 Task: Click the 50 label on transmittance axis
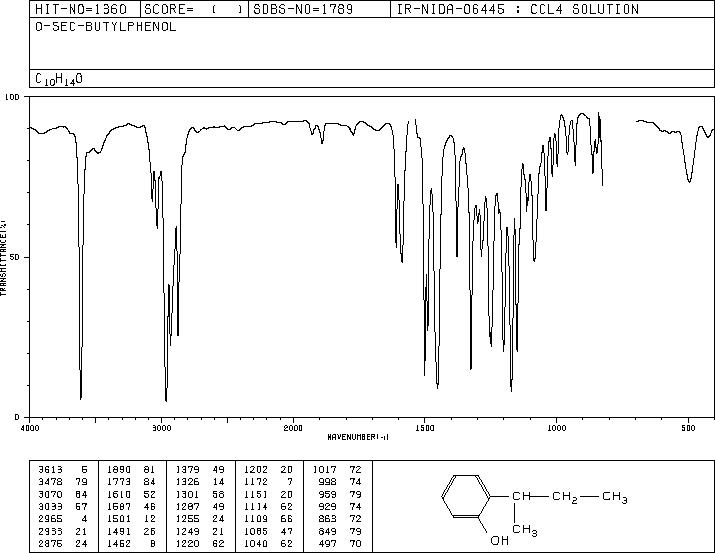(15, 257)
